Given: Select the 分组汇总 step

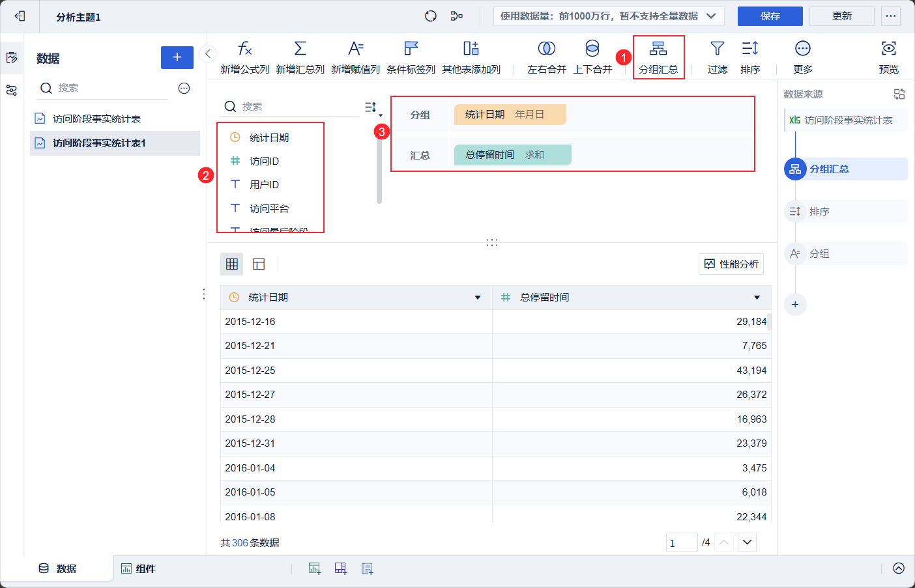Looking at the screenshot, I should (x=846, y=169).
